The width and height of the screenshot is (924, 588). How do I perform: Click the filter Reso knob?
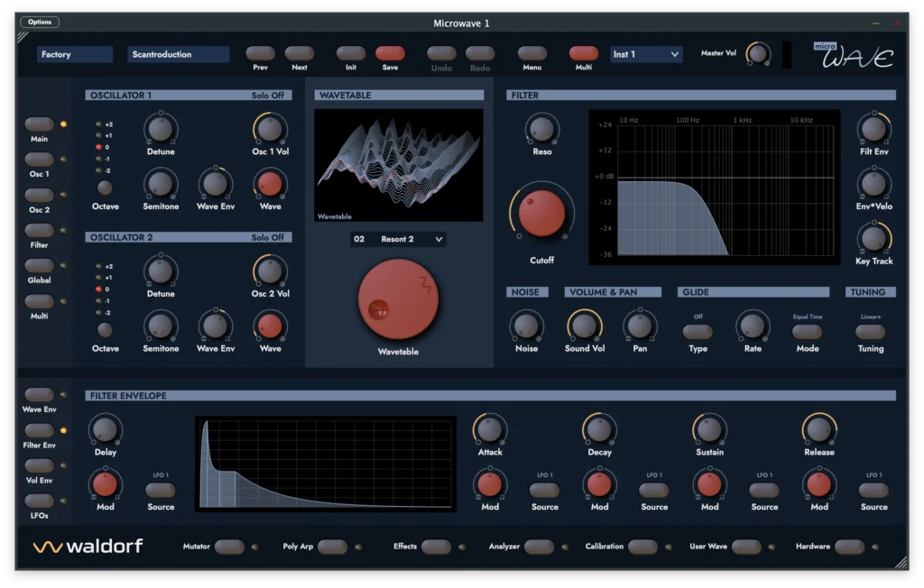click(x=541, y=129)
